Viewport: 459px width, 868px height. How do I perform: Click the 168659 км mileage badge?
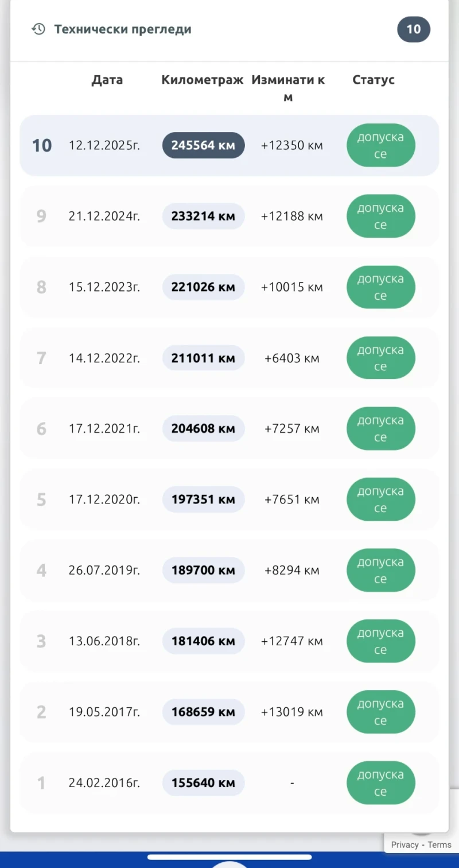[203, 712]
